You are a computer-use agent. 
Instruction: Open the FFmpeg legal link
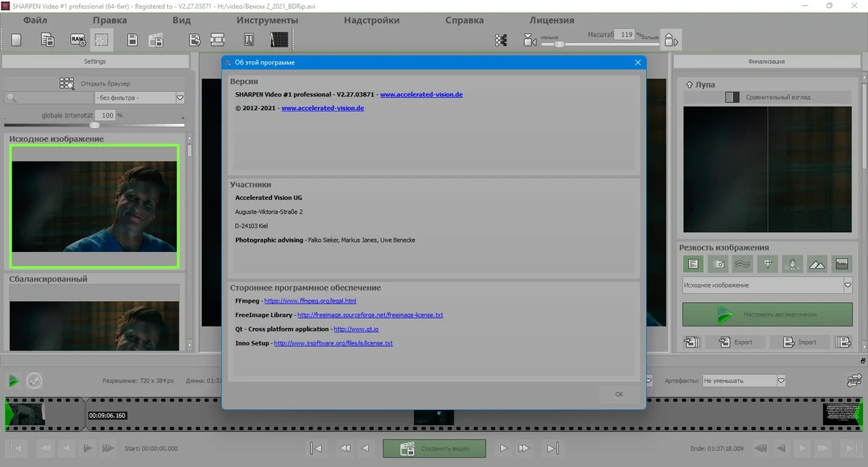click(x=310, y=300)
